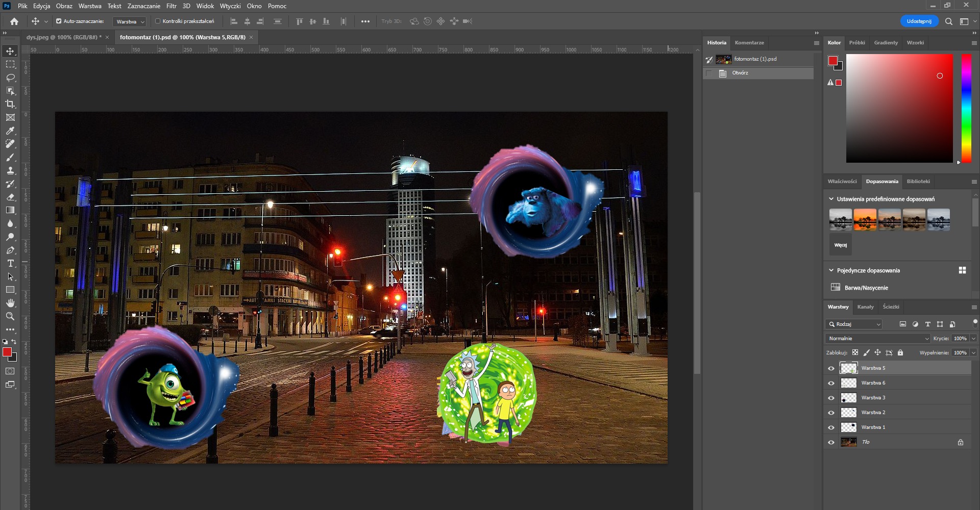Open the Filtr menu

(171, 6)
